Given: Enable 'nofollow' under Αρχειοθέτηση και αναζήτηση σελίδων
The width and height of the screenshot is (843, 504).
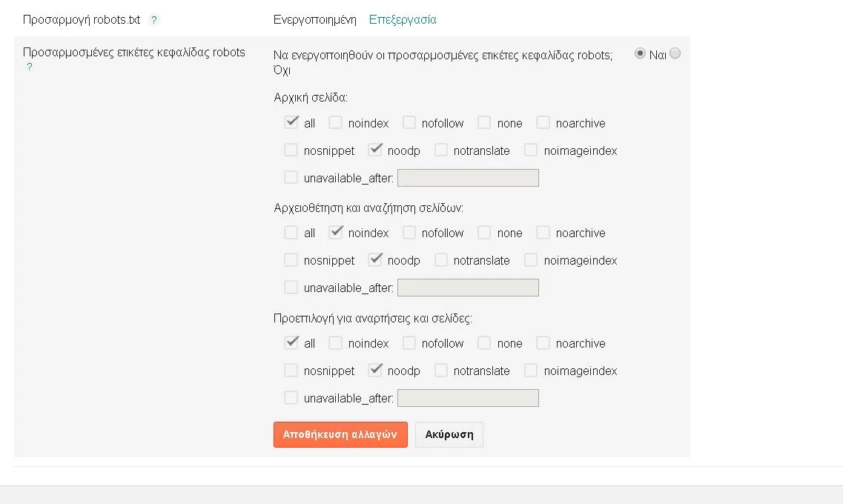Looking at the screenshot, I should pyautogui.click(x=409, y=232).
